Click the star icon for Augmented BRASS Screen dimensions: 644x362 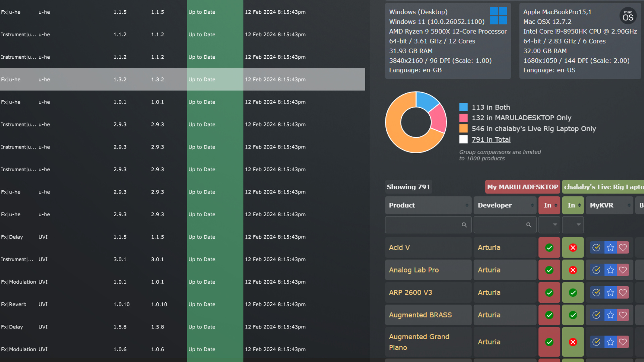click(610, 315)
